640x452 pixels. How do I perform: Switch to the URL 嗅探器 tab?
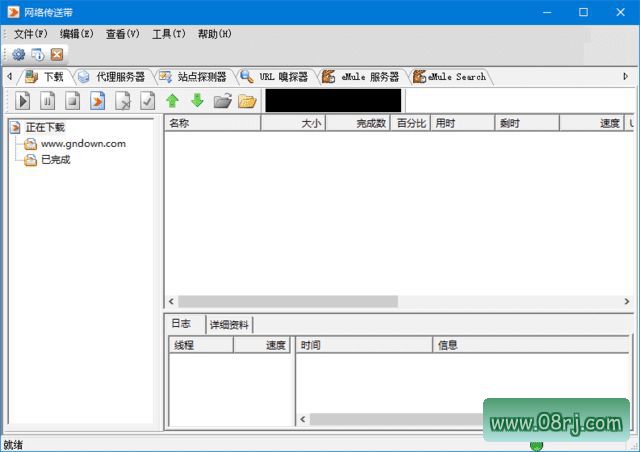click(275, 77)
